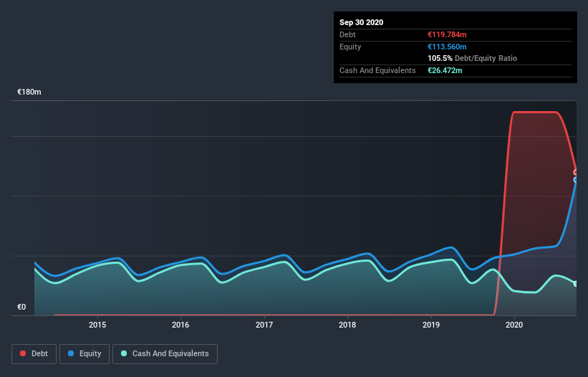Toggle the Debt series legend button
Screen dimensions: 588x377
[x=34, y=354]
